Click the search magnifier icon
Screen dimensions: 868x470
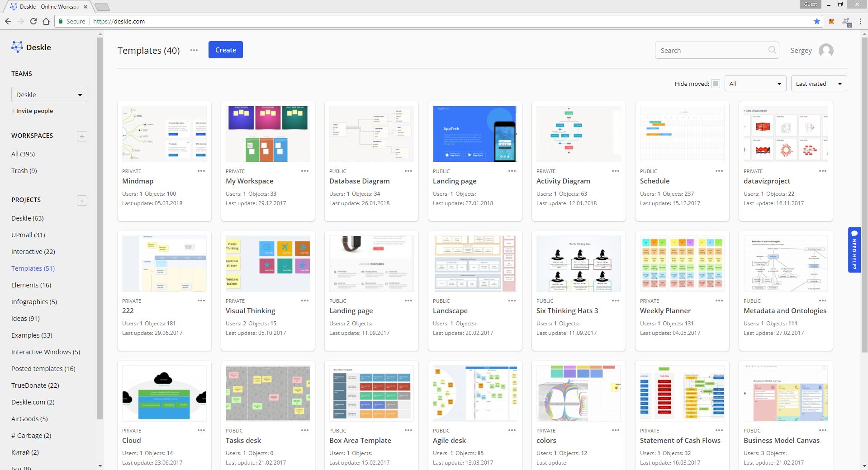pyautogui.click(x=772, y=50)
